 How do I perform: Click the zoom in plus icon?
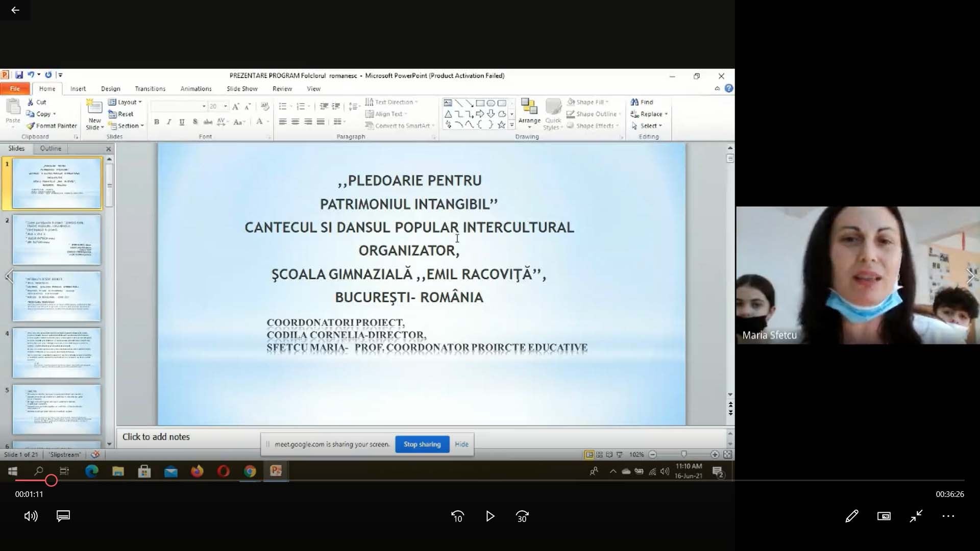coord(715,454)
